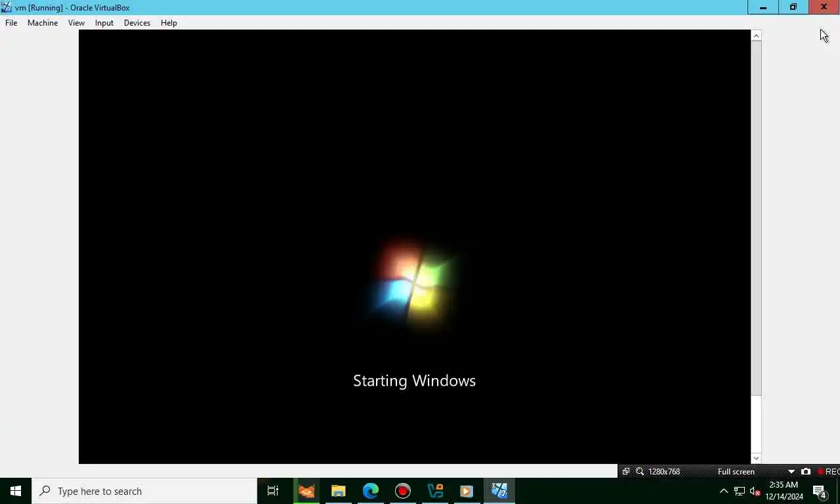The width and height of the screenshot is (840, 504).
Task: Launch Microsoft Edge from the taskbar
Action: 371,491
